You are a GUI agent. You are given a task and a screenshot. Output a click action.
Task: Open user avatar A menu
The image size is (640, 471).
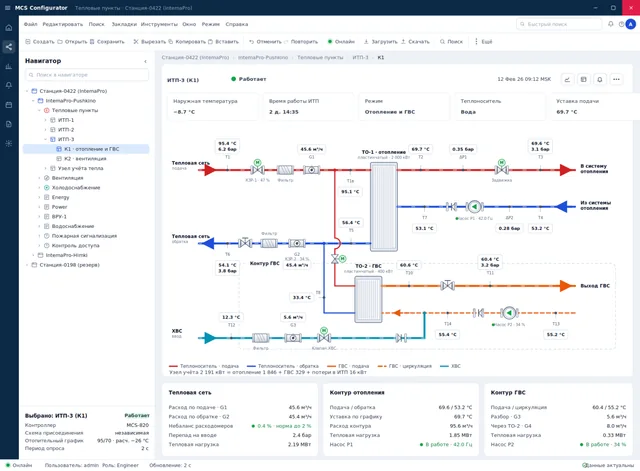(631, 24)
